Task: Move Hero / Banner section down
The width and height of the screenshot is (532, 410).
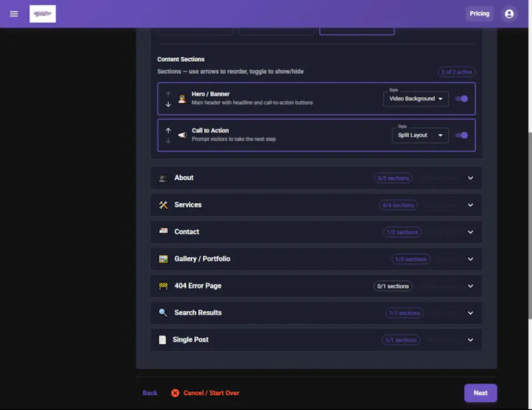Action: tap(168, 104)
